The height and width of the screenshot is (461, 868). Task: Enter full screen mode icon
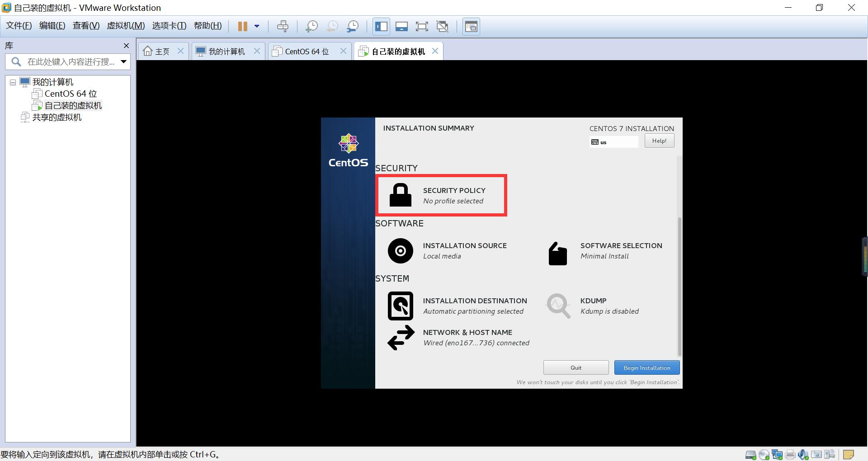click(422, 26)
